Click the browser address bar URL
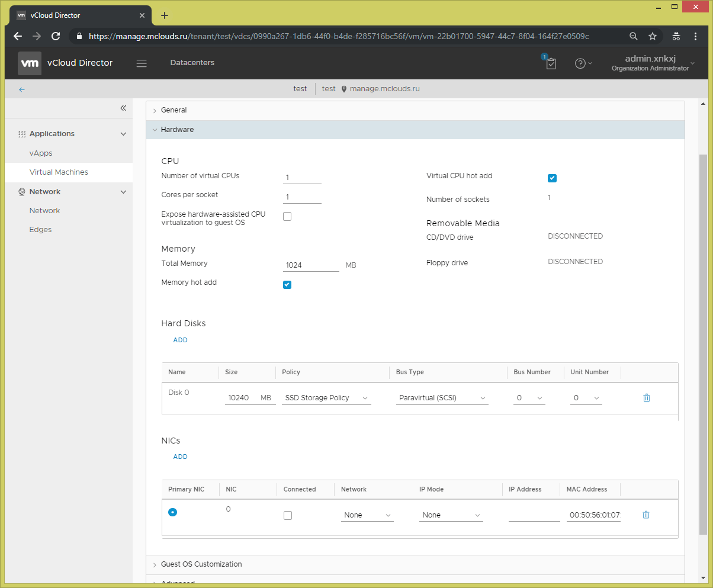 (339, 36)
